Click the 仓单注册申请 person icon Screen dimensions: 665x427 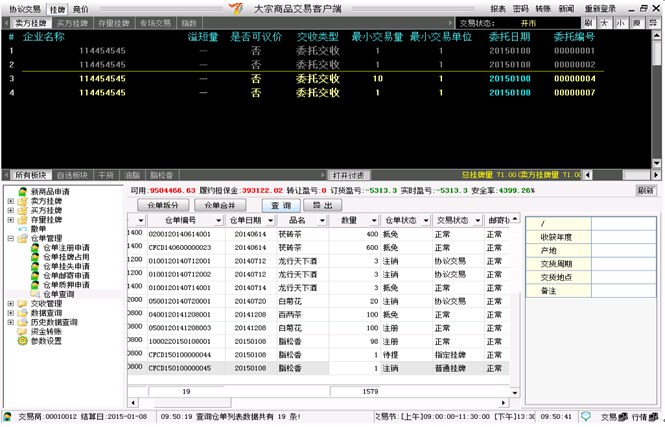33,247
